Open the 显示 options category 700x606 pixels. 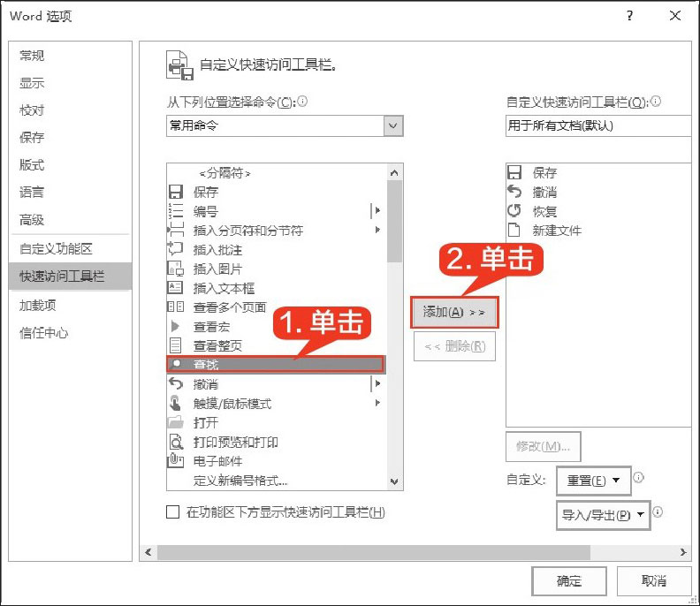32,82
